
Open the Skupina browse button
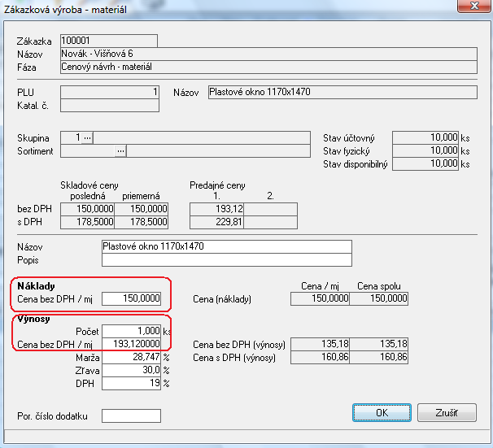(88, 137)
